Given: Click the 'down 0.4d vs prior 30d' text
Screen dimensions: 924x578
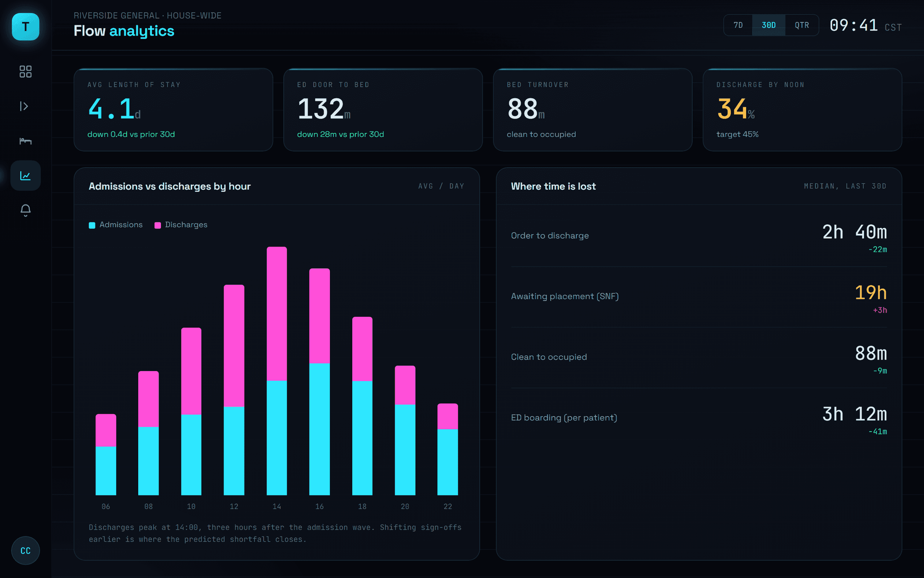Looking at the screenshot, I should (131, 134).
